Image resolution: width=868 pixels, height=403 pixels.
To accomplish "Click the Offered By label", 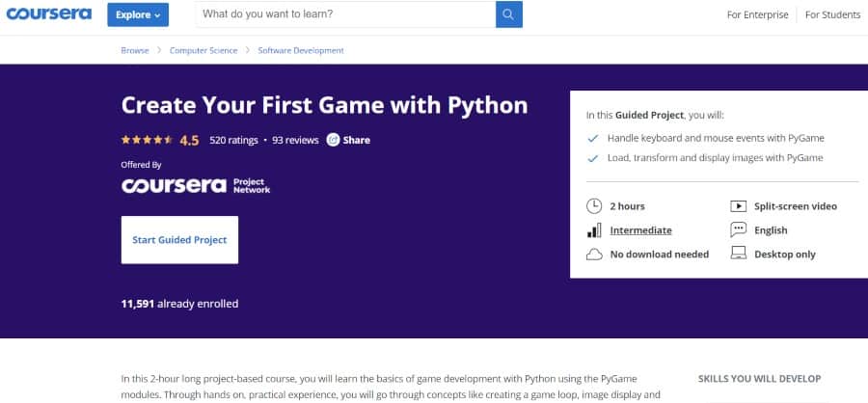I will tap(141, 165).
